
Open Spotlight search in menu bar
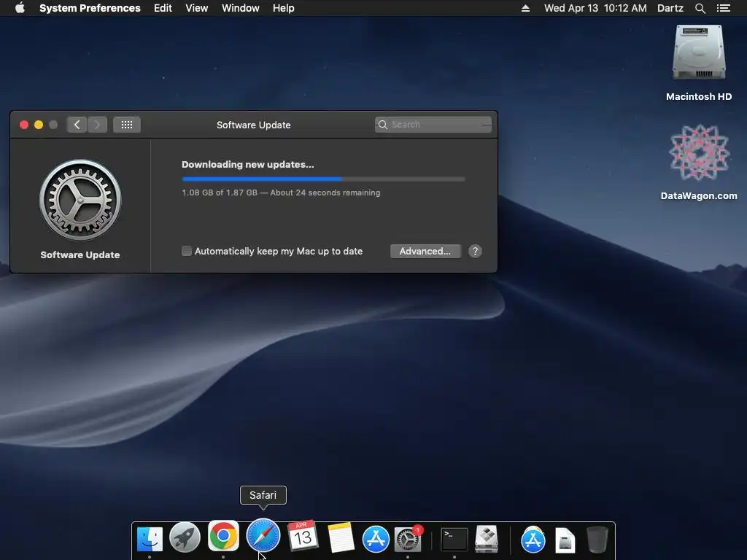700,8
